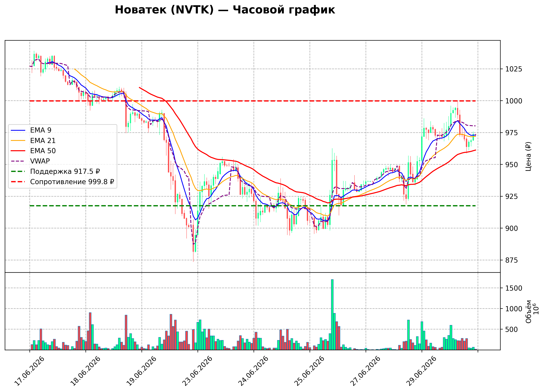Viewport: 545px width, 392px height.
Task: Click the price axis tick "875"
Action: [512, 260]
